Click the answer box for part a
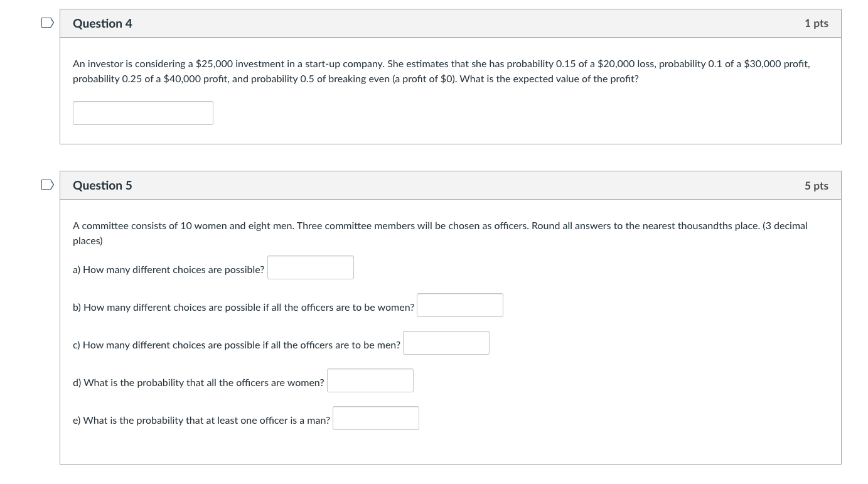 [x=310, y=267]
